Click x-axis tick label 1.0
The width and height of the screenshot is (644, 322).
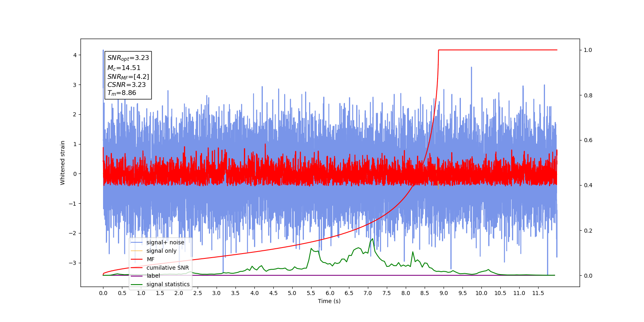click(141, 293)
